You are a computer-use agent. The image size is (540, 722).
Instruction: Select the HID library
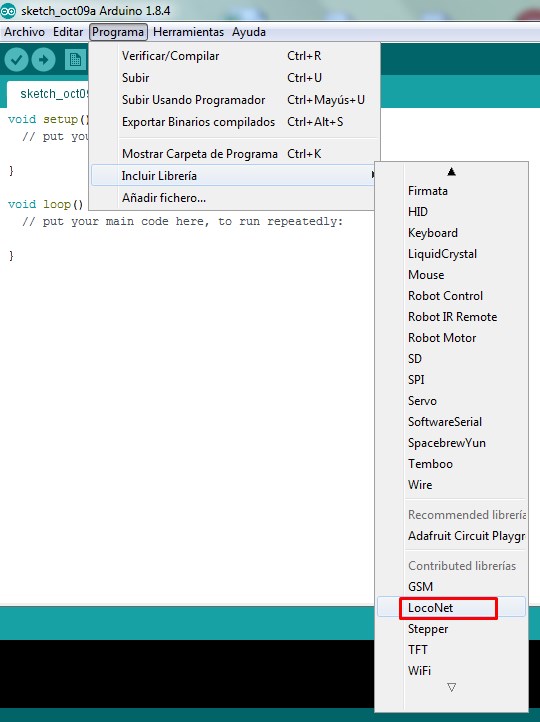click(x=451, y=212)
